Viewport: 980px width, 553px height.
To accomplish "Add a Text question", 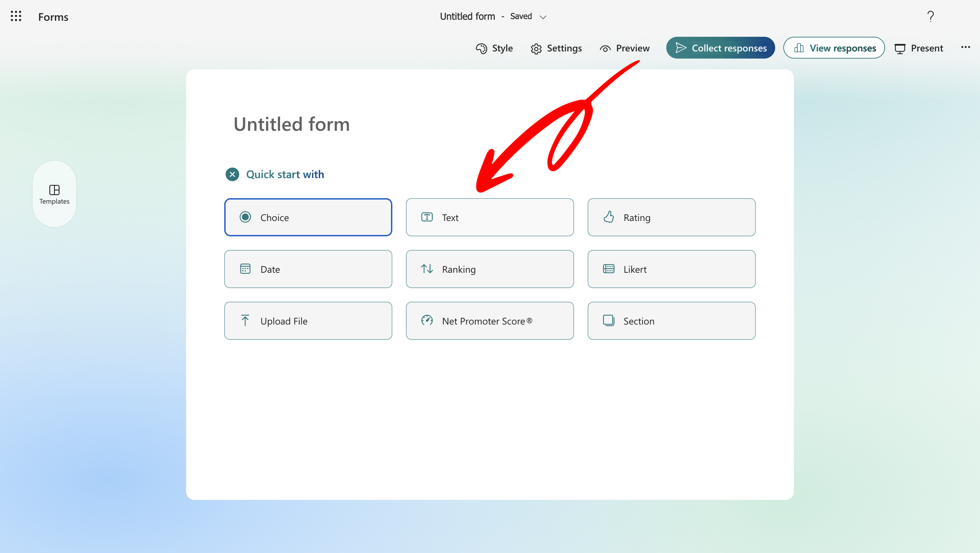I will pyautogui.click(x=489, y=217).
